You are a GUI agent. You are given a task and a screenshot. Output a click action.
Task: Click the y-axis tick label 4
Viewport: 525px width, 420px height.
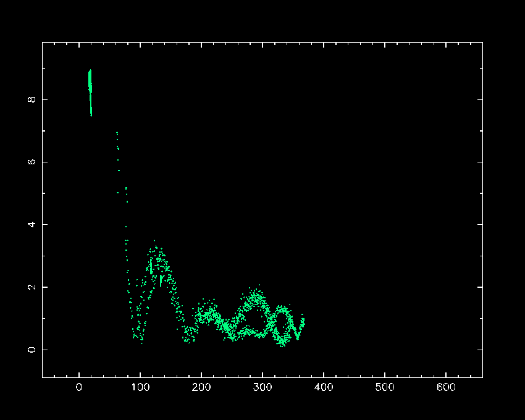(x=31, y=224)
